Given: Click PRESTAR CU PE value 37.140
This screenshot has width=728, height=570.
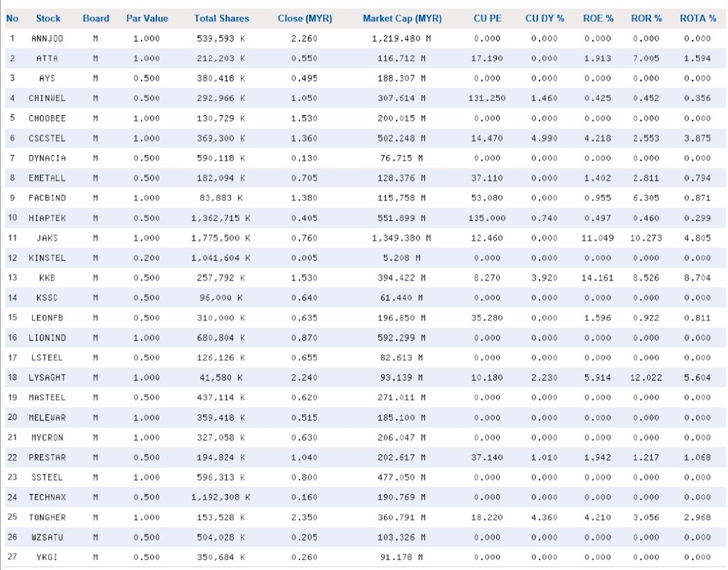Looking at the screenshot, I should 487,458.
